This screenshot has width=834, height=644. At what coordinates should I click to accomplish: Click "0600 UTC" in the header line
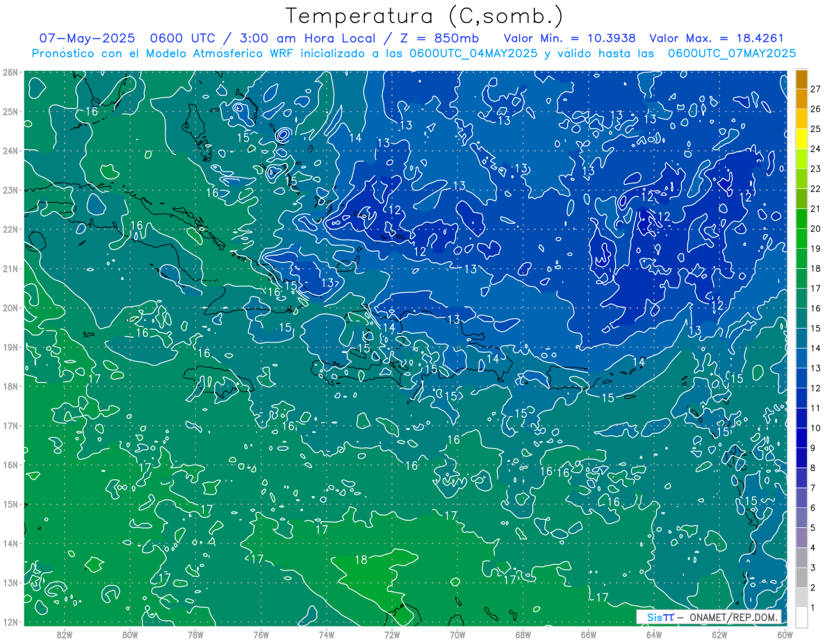(183, 38)
